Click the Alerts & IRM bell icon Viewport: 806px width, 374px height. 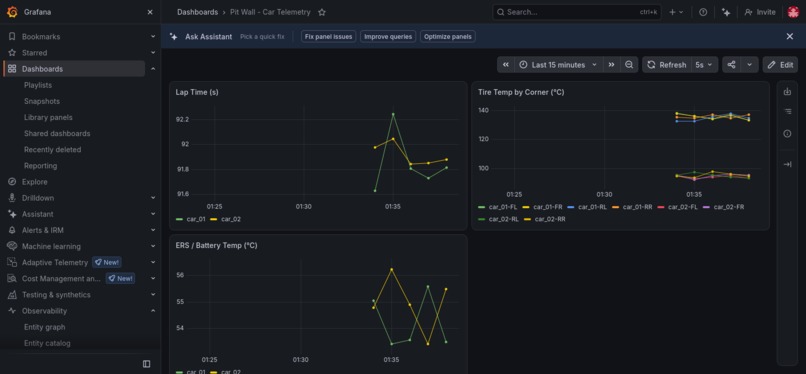[12, 230]
